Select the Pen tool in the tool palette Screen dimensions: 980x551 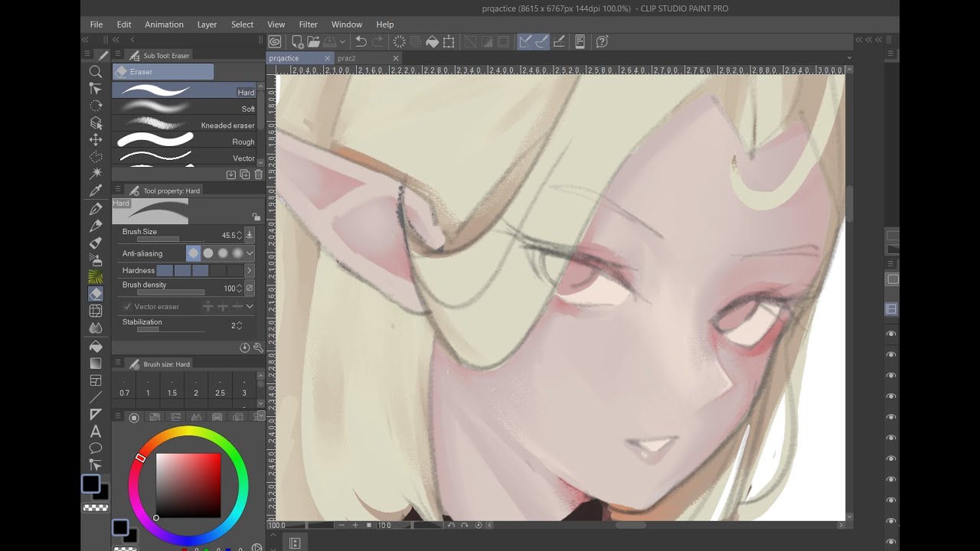(96, 209)
